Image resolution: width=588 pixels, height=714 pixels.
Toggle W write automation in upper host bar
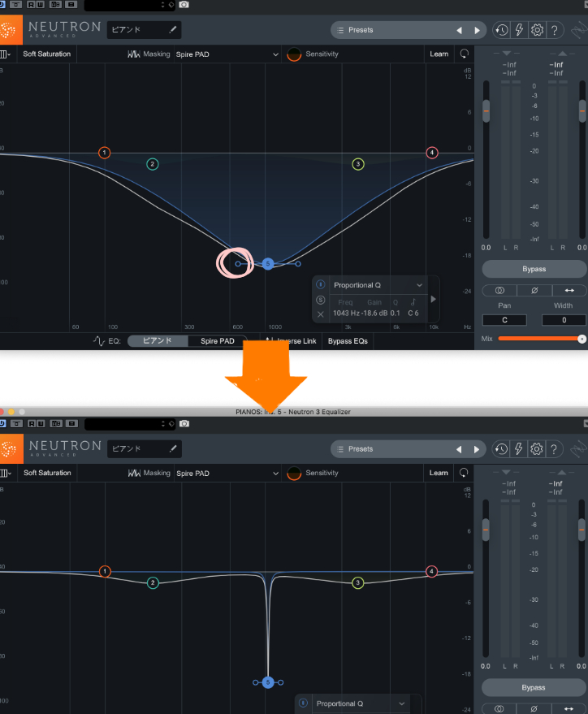click(40, 5)
